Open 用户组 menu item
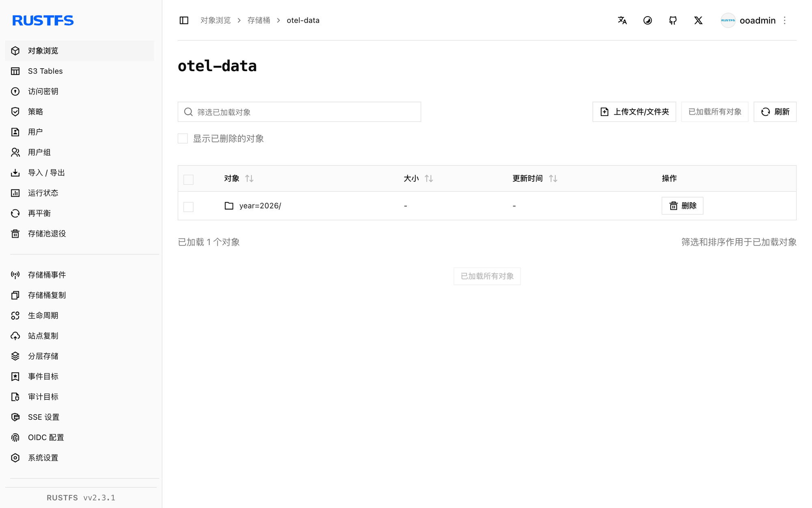Screen dimensions: 812x508 (80, 152)
